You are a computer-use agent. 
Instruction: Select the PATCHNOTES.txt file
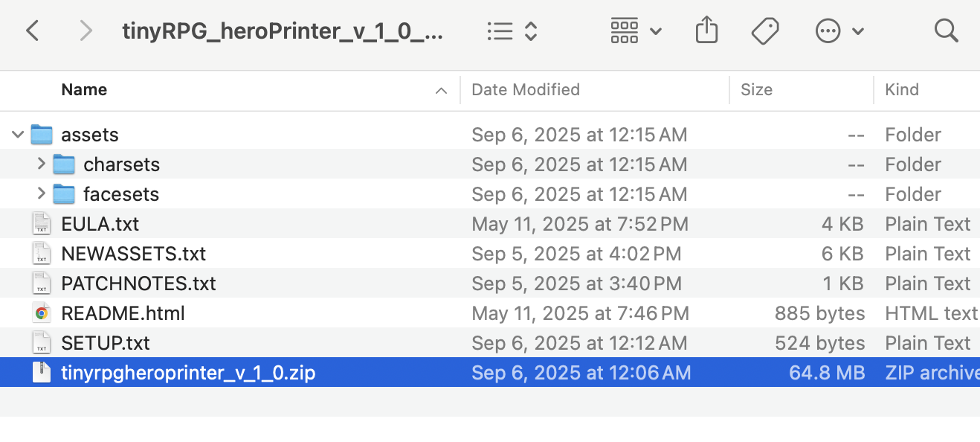pos(138,284)
